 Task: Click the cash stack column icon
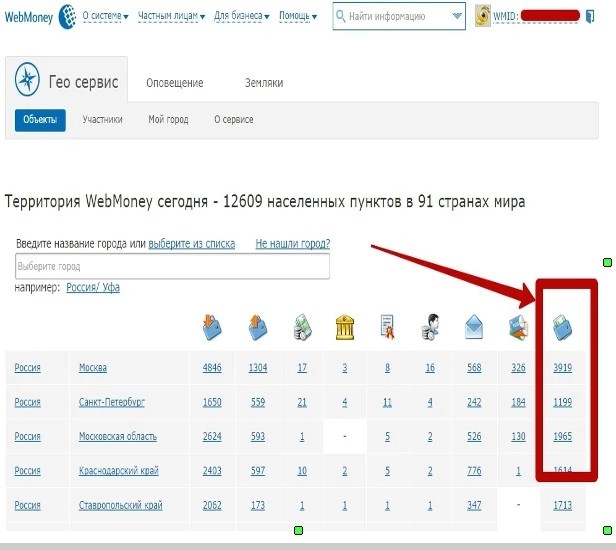[302, 326]
